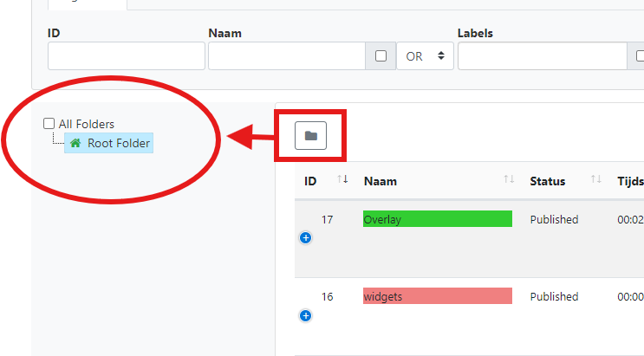Expand row 17 with the plus icon
The height and width of the screenshot is (356, 644).
click(x=305, y=238)
